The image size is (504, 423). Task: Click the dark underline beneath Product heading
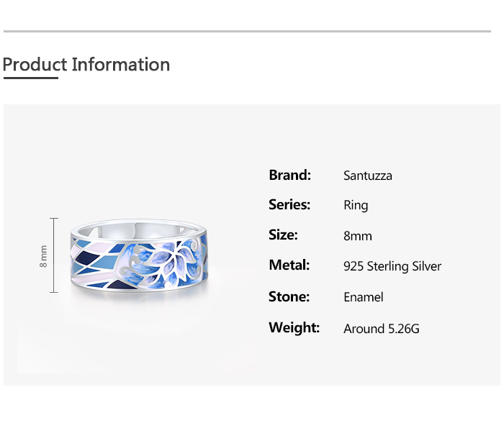30,77
